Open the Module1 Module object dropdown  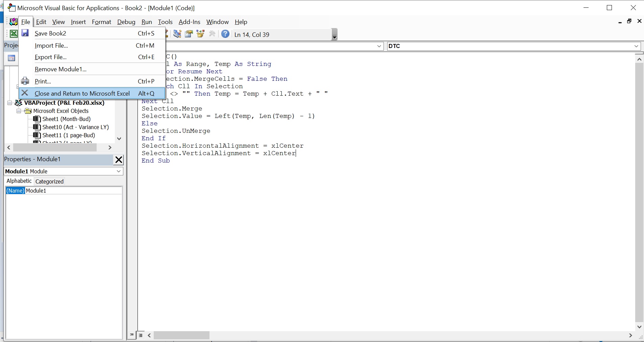tap(119, 171)
